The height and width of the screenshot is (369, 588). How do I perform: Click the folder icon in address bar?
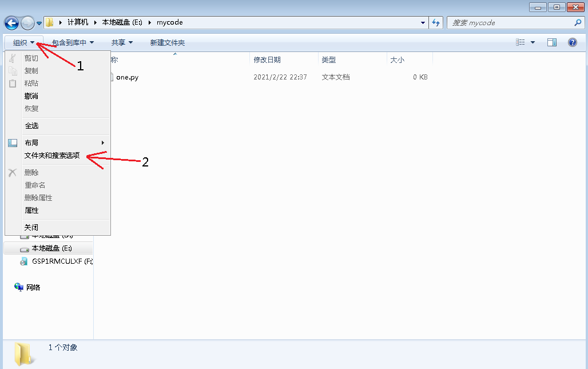(50, 22)
